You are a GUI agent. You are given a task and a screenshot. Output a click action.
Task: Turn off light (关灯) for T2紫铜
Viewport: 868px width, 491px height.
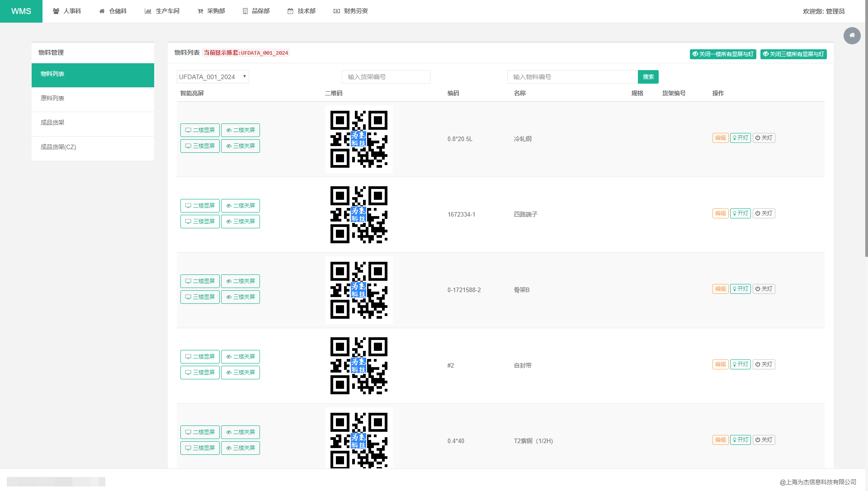[x=764, y=440]
